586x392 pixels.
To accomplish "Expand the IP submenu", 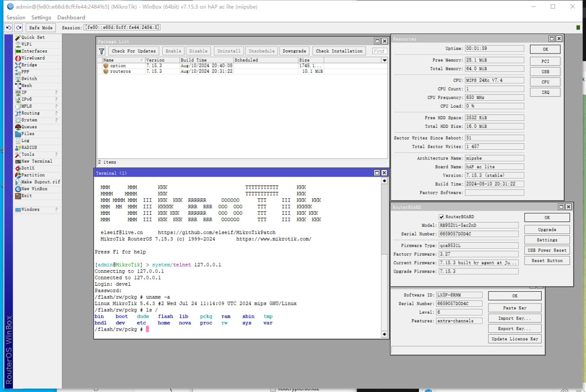I will pos(57,93).
